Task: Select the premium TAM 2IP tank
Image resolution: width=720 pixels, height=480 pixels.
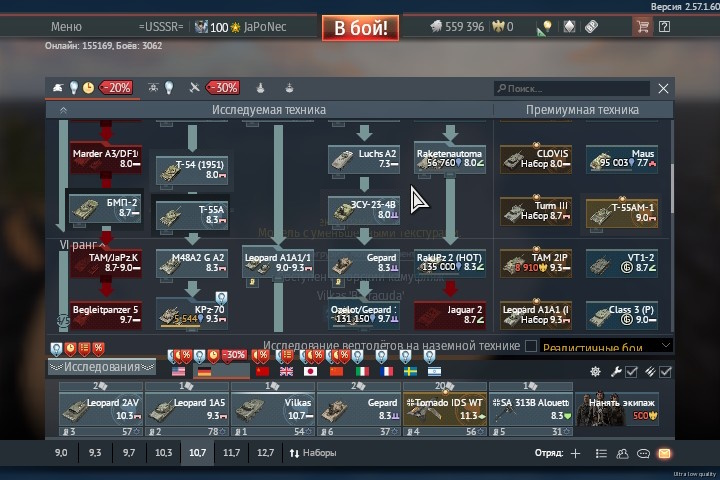Action: (x=535, y=263)
